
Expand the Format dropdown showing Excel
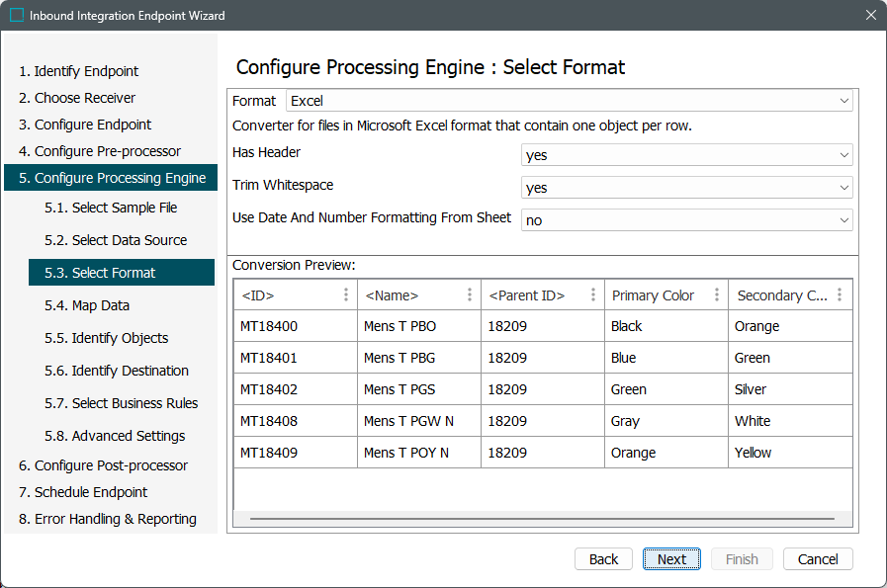click(569, 101)
